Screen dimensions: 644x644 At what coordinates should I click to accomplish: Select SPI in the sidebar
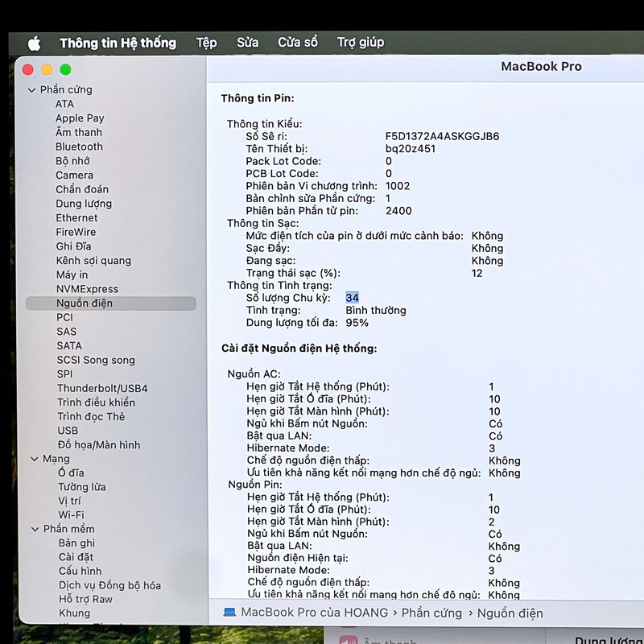[x=64, y=374]
